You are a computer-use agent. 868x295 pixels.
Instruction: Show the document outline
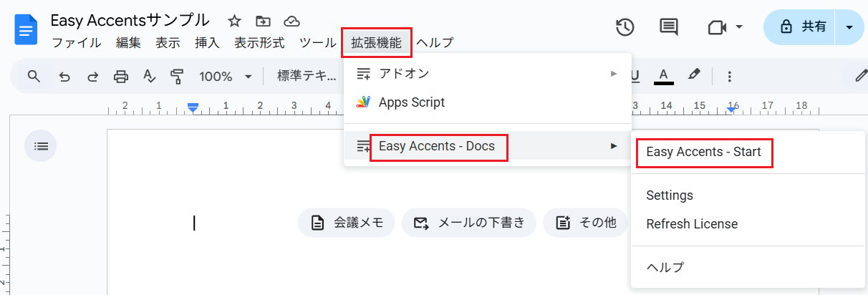click(41, 146)
